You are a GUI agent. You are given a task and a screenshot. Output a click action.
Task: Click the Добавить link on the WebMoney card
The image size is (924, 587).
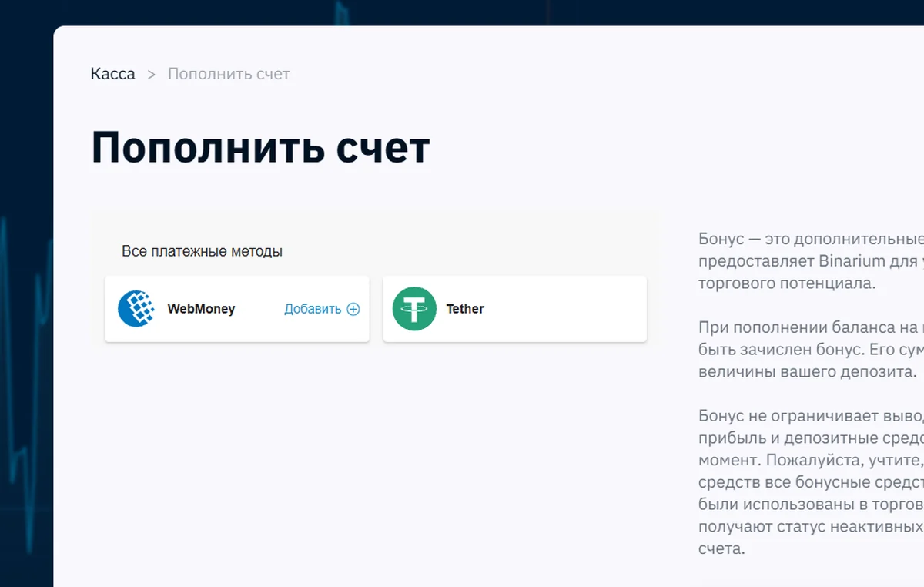pyautogui.click(x=313, y=309)
